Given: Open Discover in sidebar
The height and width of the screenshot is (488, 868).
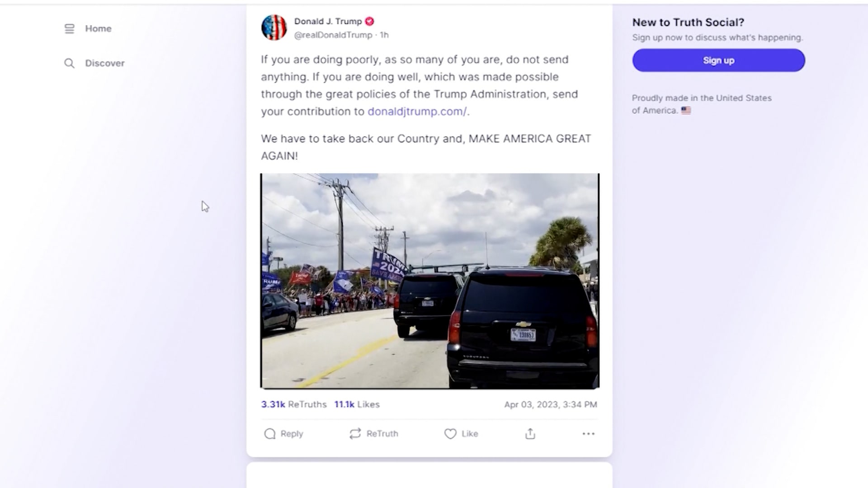Looking at the screenshot, I should pyautogui.click(x=104, y=63).
